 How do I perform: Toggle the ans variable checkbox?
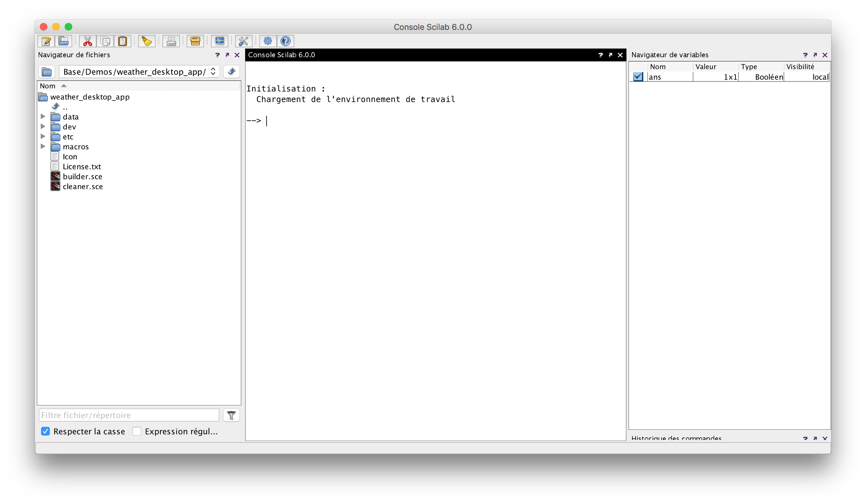638,77
